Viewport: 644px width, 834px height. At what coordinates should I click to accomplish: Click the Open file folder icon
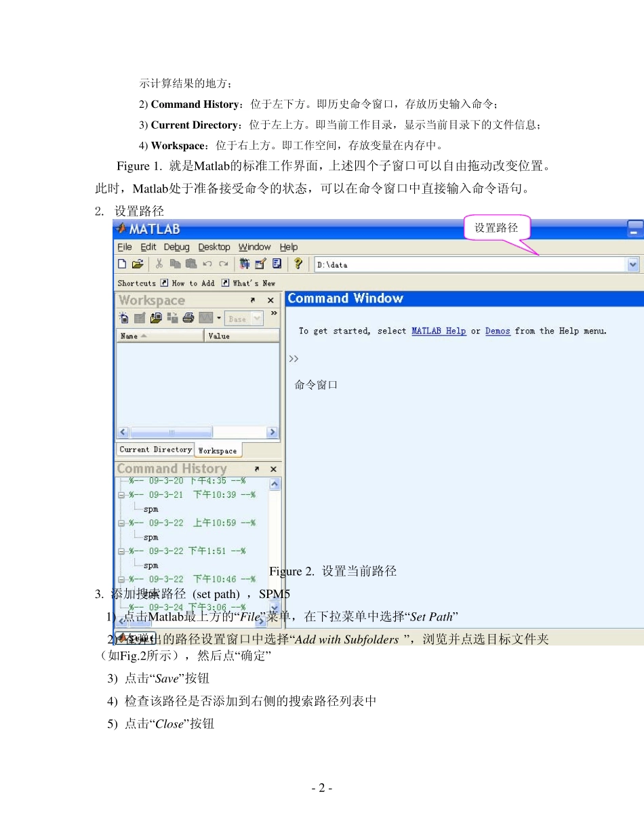coord(138,264)
